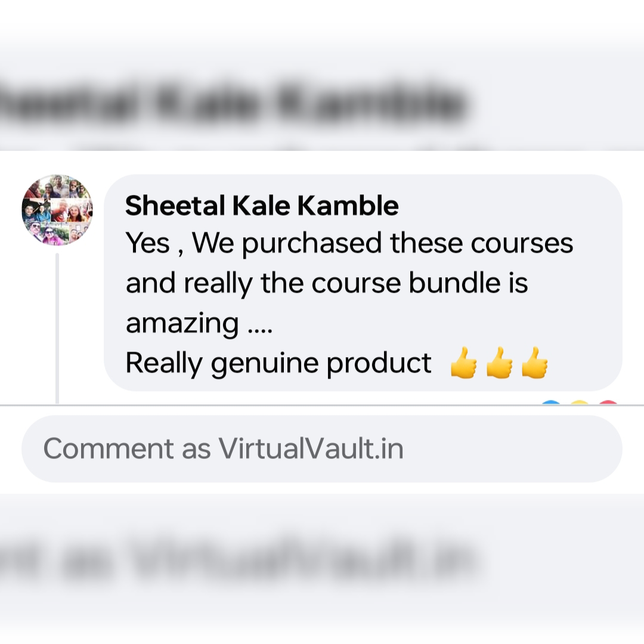Image resolution: width=644 pixels, height=644 pixels.
Task: Focus the Comment as VirtualVault.in field
Action: coord(321,448)
